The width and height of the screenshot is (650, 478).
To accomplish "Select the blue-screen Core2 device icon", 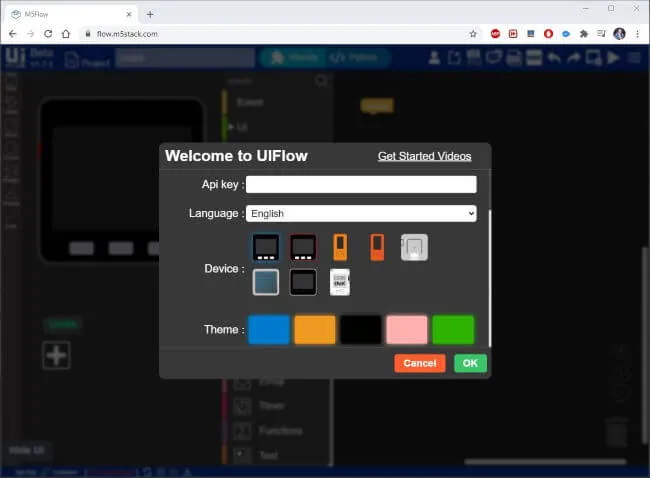I will tap(266, 282).
